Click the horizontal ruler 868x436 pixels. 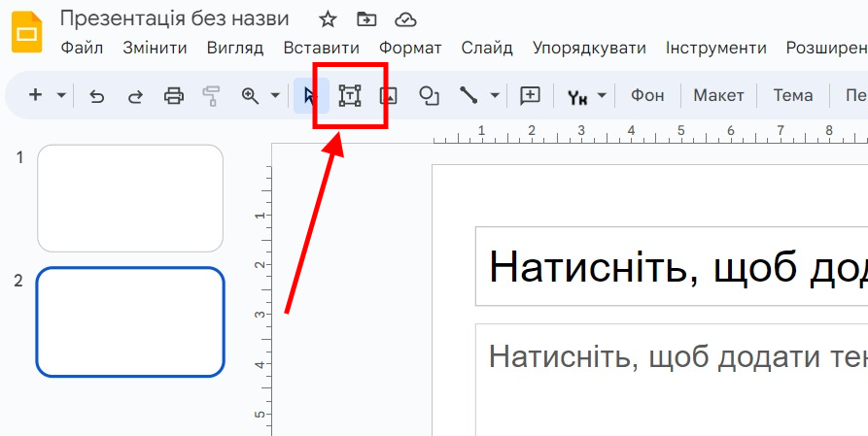pyautogui.click(x=650, y=133)
